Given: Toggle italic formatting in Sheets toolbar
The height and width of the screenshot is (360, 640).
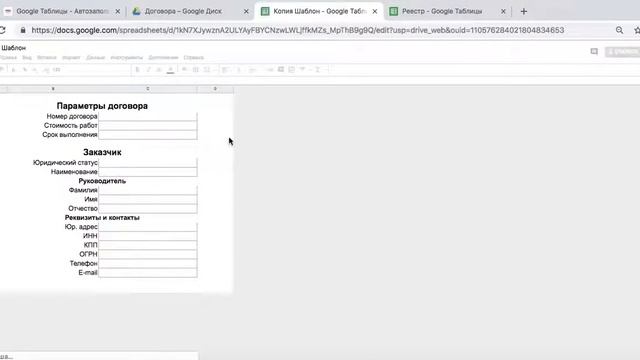Looking at the screenshot, I should [149, 70].
